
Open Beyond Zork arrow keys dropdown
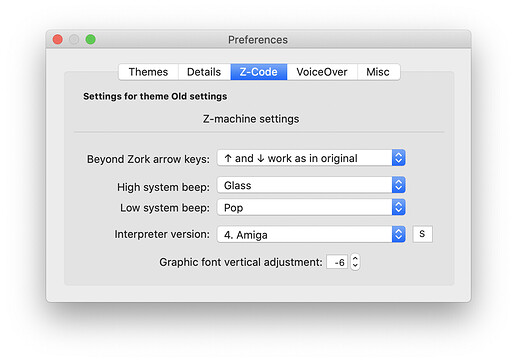(x=311, y=158)
